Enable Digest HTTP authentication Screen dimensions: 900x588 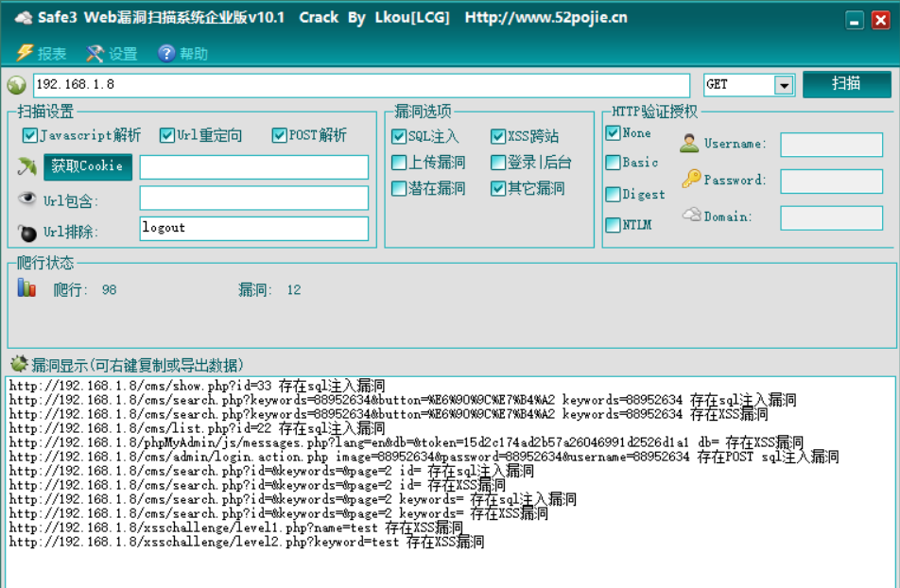point(613,194)
